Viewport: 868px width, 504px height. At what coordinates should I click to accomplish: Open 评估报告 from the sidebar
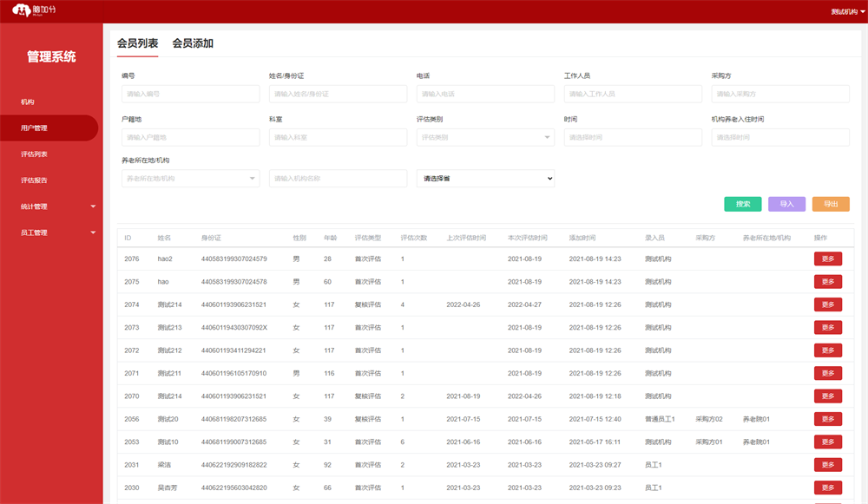tap(34, 180)
